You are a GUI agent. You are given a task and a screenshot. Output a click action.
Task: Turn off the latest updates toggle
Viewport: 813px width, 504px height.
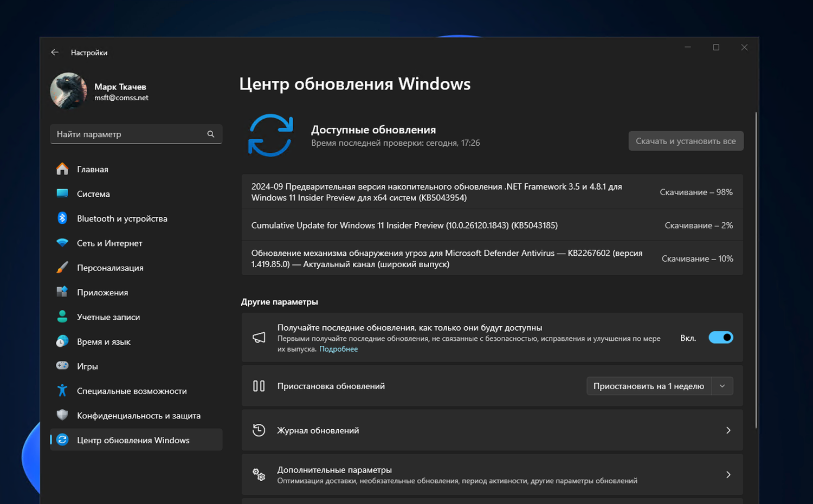pos(721,338)
